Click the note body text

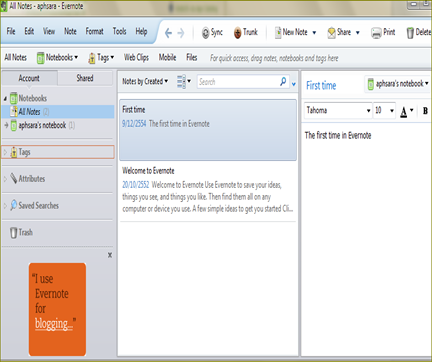[338, 135]
